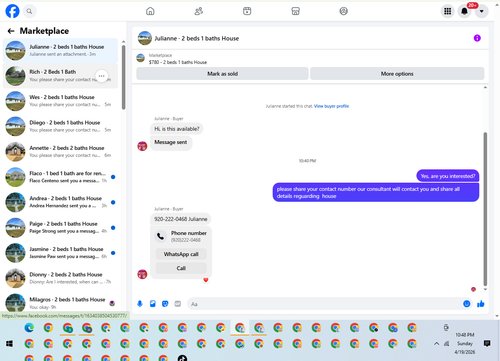Send a thumbs up like
Screen dimensions: 500x361
[481, 304]
